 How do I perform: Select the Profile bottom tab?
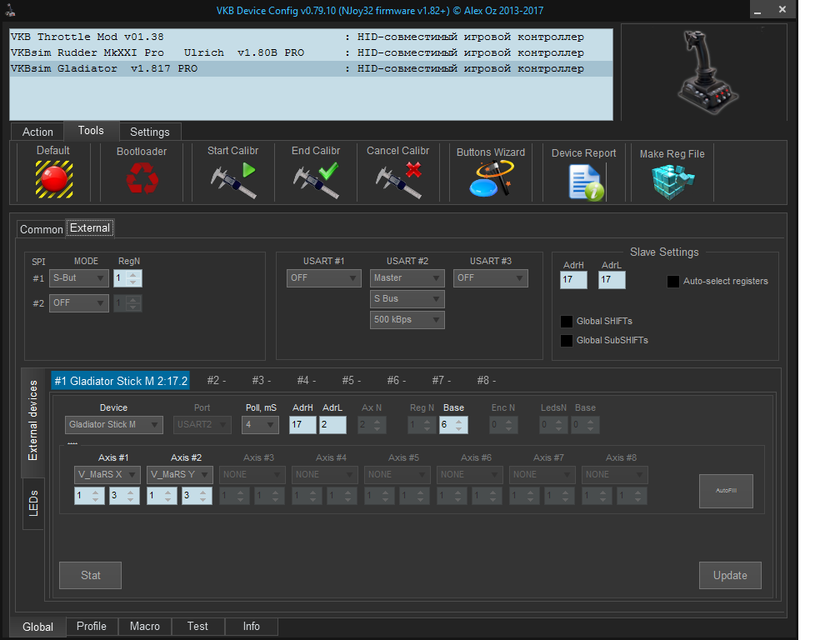click(92, 626)
